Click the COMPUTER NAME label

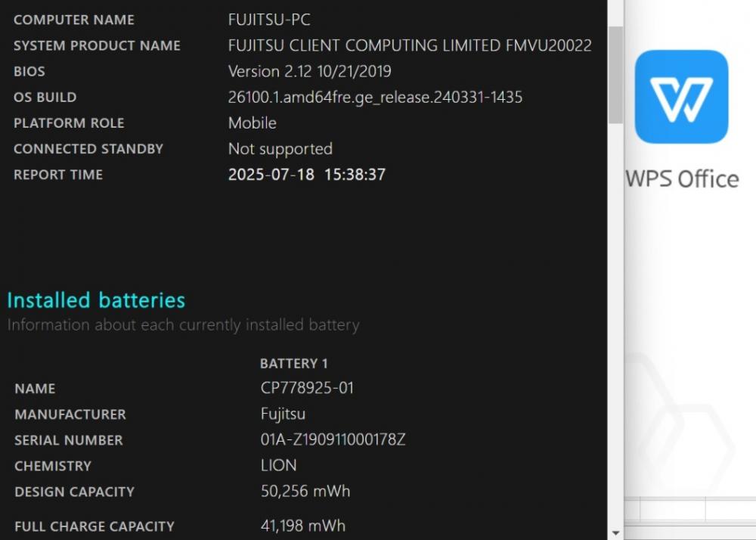pyautogui.click(x=74, y=20)
